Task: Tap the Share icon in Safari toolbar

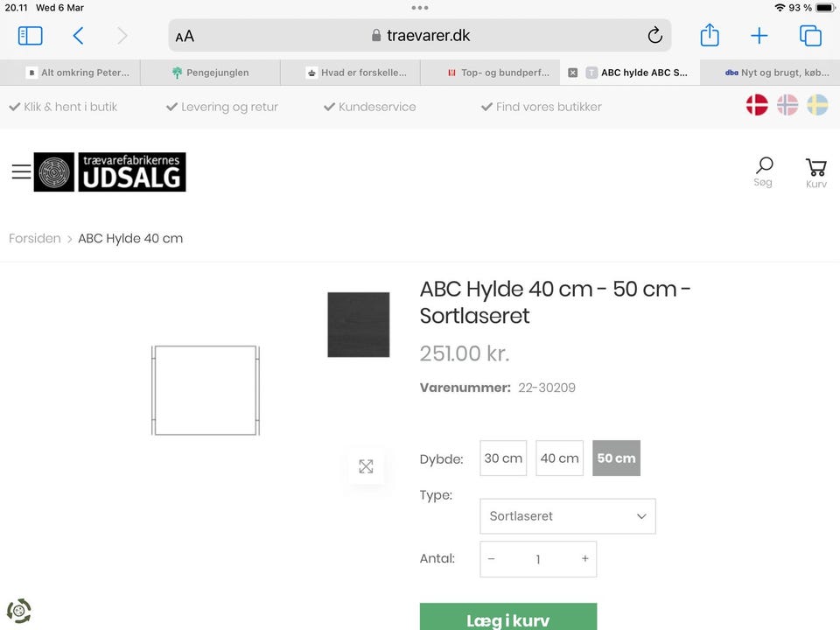Action: coord(710,36)
